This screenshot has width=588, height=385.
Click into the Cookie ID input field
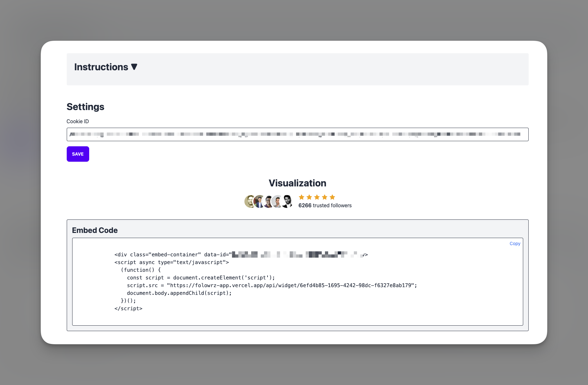tap(297, 134)
